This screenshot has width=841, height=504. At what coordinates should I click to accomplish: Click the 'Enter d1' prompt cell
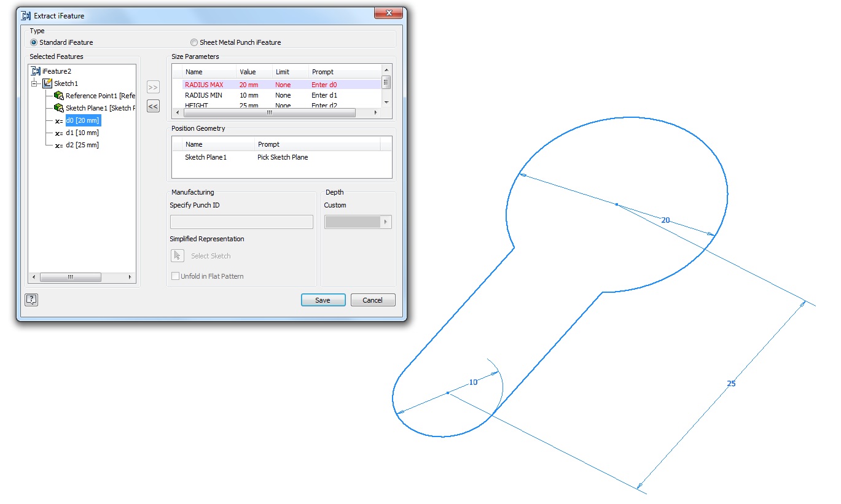[324, 95]
